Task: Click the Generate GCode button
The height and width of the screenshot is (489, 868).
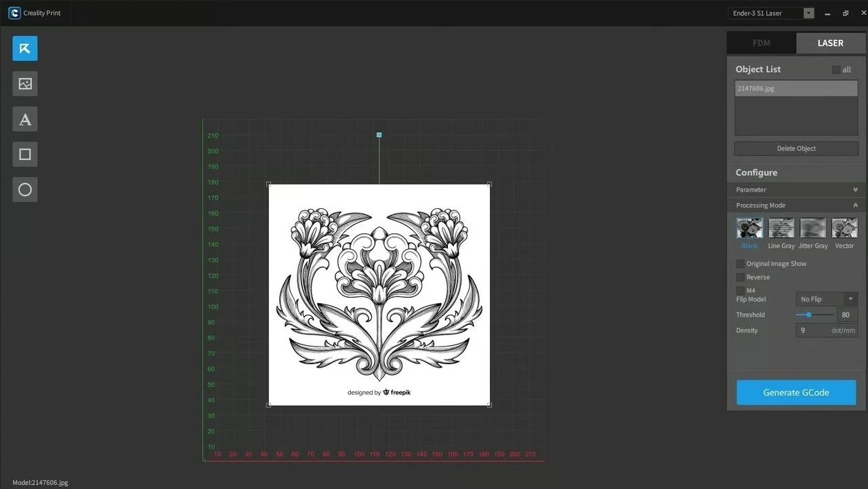Action: point(795,393)
